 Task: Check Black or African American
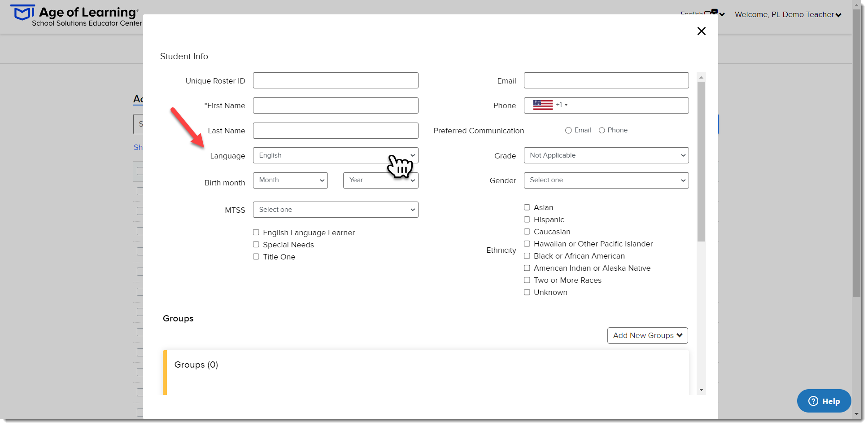(x=527, y=255)
